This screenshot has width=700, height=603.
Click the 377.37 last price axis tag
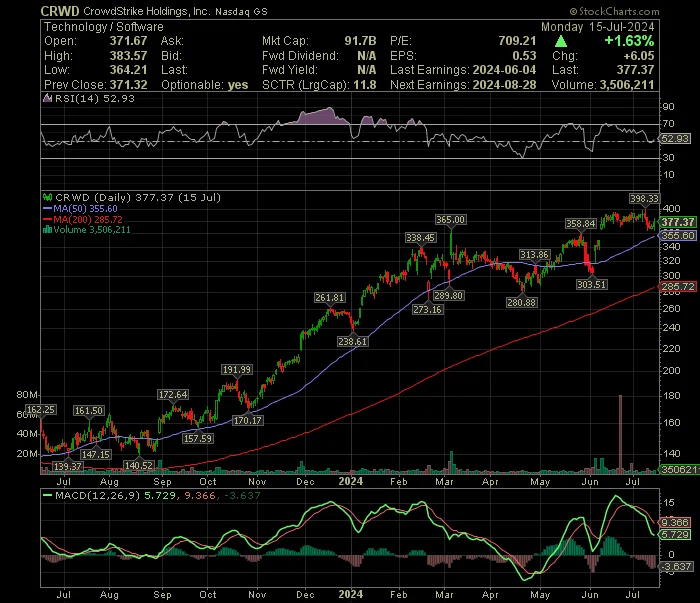point(677,222)
